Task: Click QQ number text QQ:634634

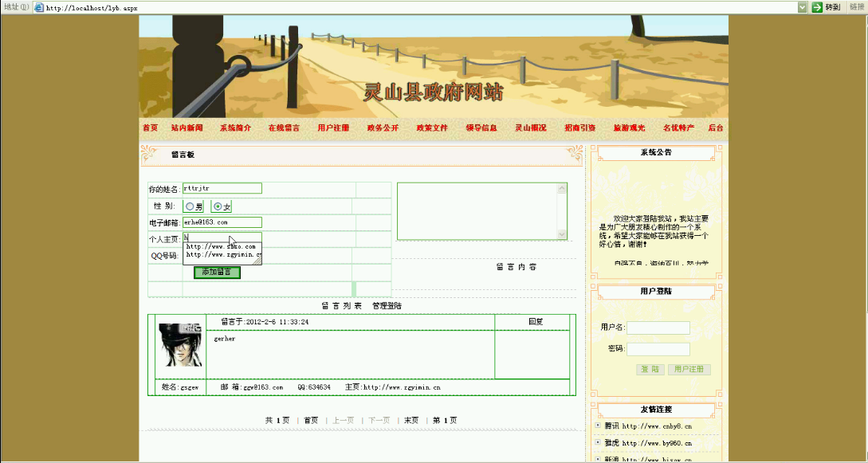Action: point(314,387)
